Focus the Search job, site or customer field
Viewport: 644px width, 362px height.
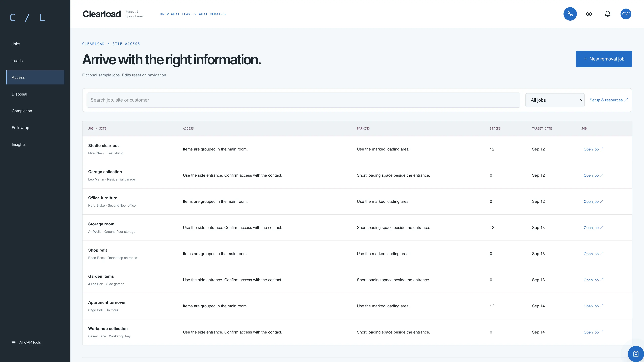click(x=303, y=100)
